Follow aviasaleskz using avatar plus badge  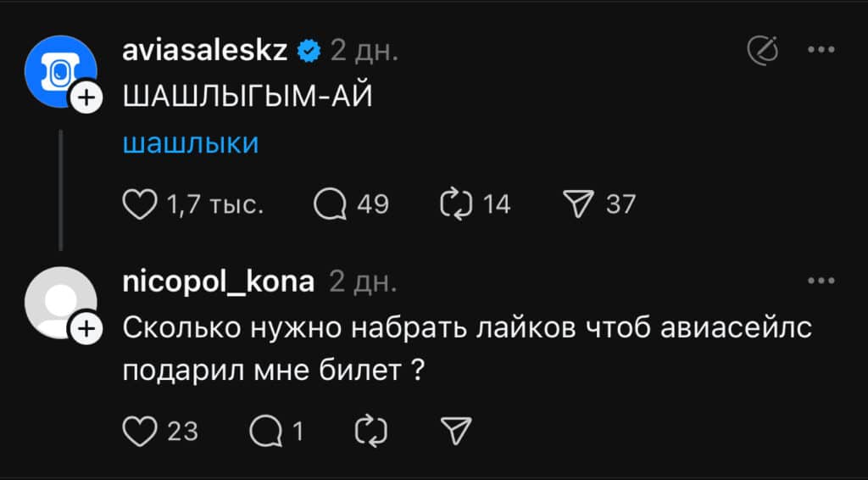coord(87,99)
